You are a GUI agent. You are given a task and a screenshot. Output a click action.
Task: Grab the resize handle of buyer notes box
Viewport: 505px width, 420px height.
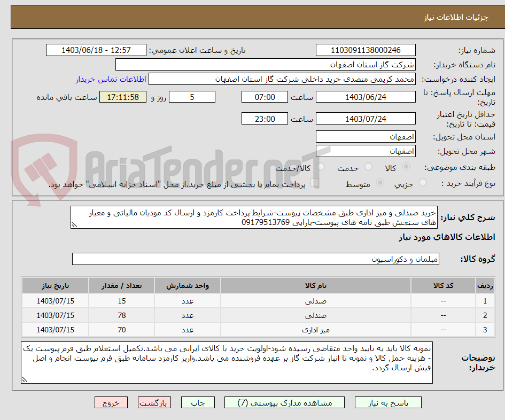pos(25,380)
